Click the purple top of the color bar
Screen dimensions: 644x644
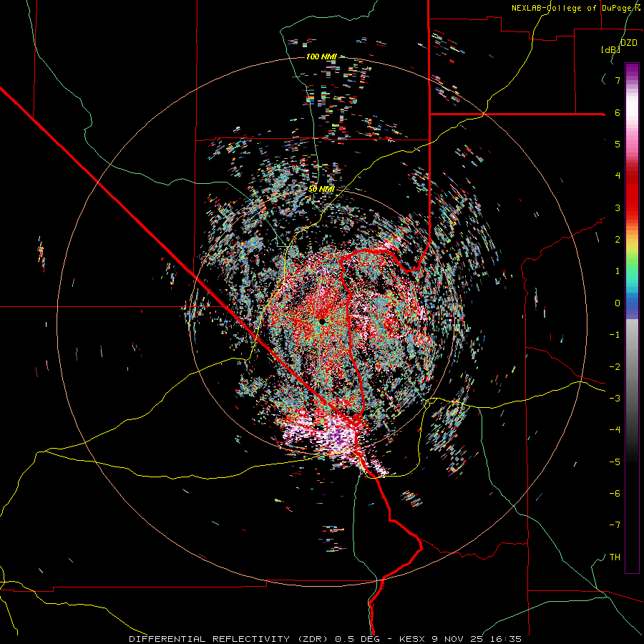[x=632, y=70]
